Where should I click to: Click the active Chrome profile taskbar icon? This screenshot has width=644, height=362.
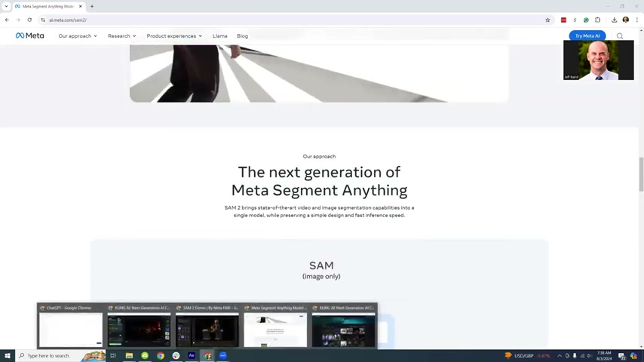[x=207, y=356]
